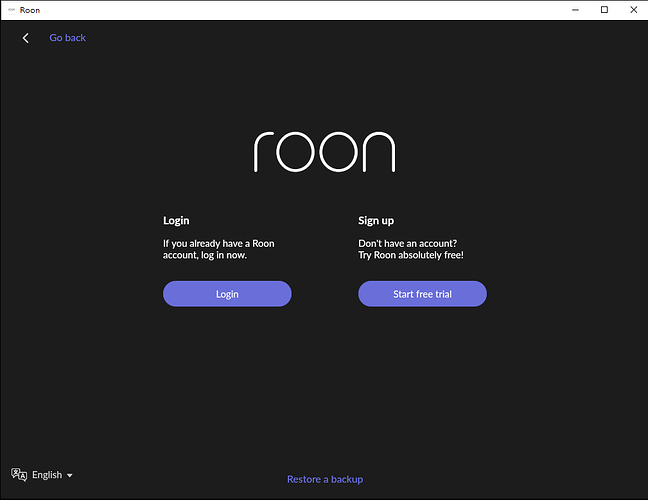Minimize the Roon window
Image resolution: width=648 pixels, height=500 pixels.
(x=575, y=10)
